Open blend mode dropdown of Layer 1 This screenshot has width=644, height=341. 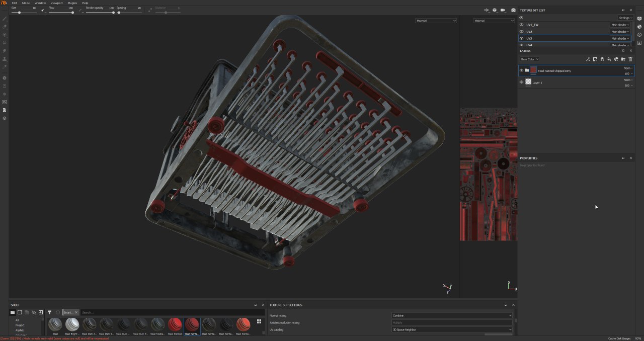(x=627, y=80)
